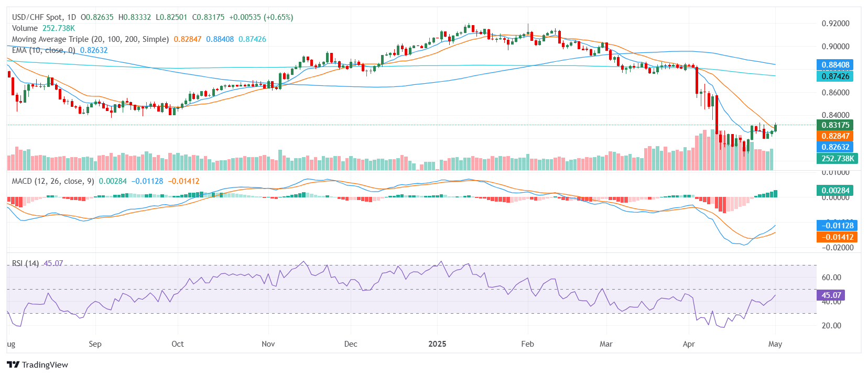The height and width of the screenshot is (376, 868).
Task: Click the teal 0.87426 price tag
Action: [x=835, y=76]
